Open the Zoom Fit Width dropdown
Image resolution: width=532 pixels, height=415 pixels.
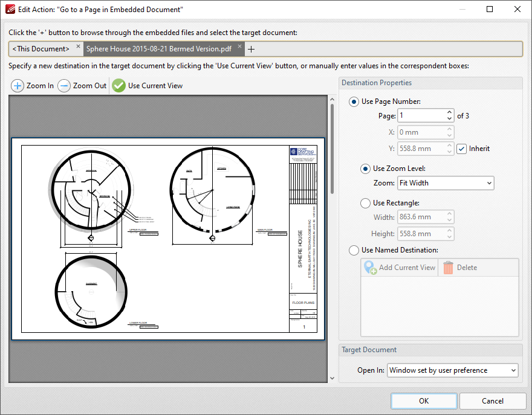coord(446,183)
